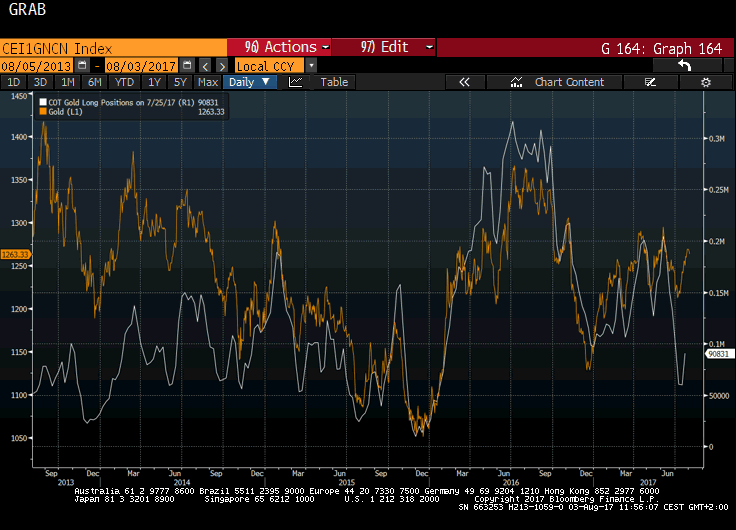736x530 pixels.
Task: Click the 2015 year axis label
Action: point(346,482)
